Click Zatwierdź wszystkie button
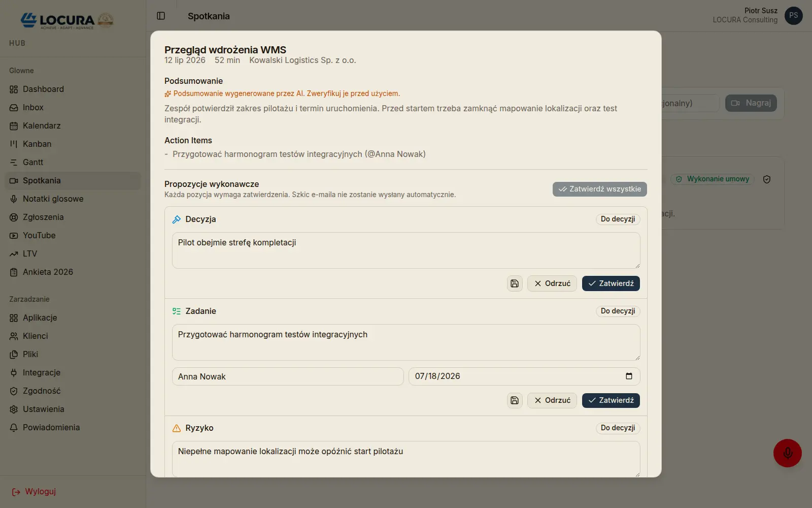Image resolution: width=812 pixels, height=508 pixels. 599,189
